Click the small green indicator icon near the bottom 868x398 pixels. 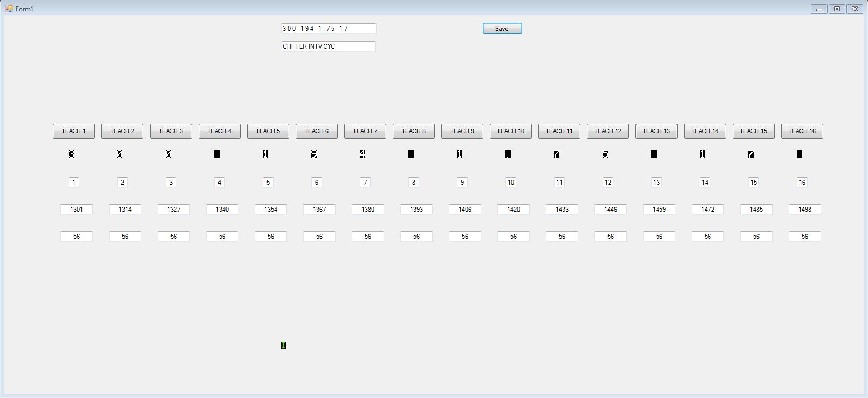coord(284,346)
